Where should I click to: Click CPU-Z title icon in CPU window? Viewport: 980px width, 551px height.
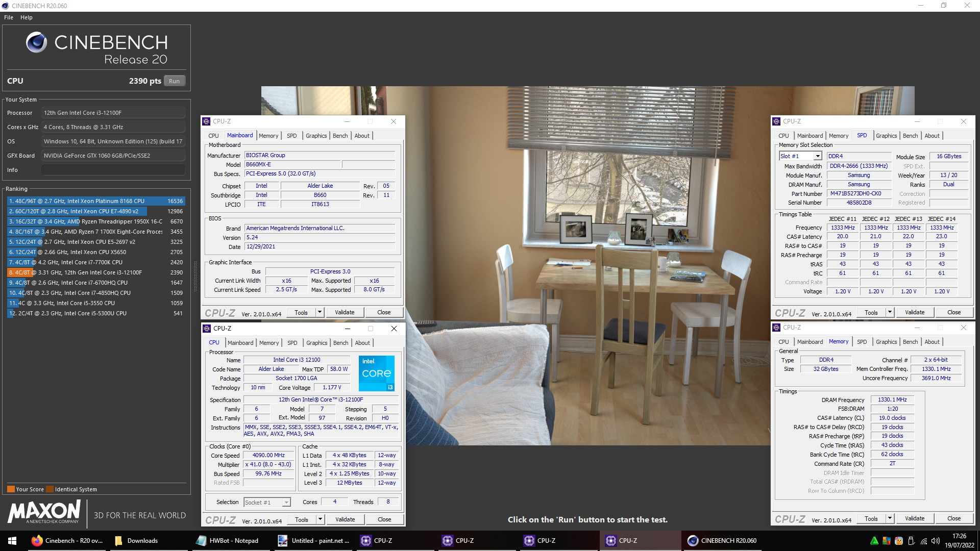[207, 329]
